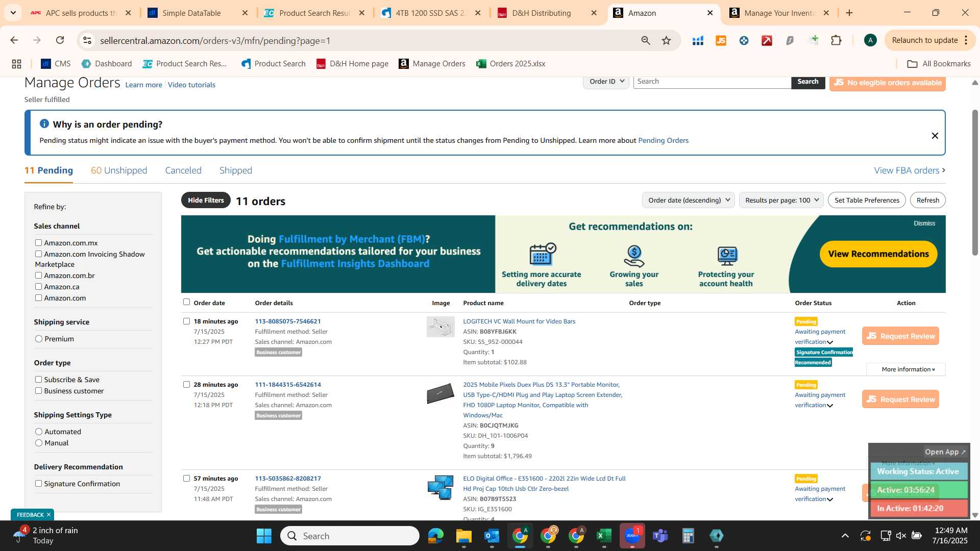980x551 pixels.
Task: Close the 'Why is an order pending' banner
Action: [x=935, y=136]
